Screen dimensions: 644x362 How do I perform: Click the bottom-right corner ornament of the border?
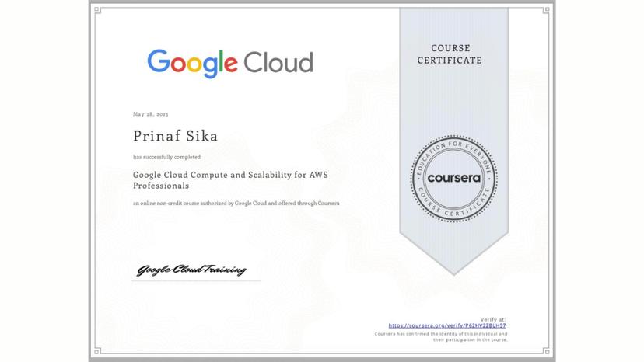(548, 352)
